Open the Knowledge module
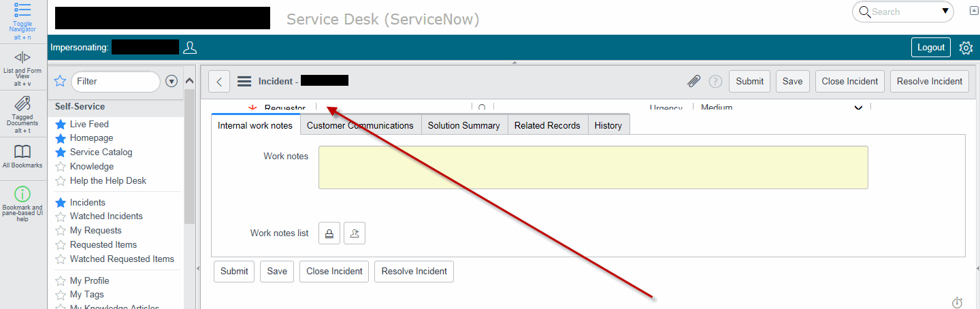This screenshot has height=309, width=980. point(92,167)
